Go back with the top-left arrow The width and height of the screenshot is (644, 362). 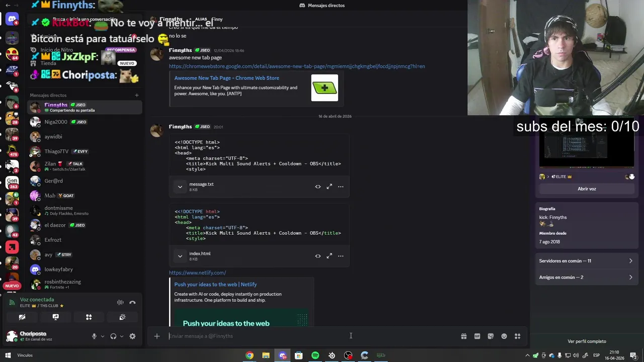8,5
